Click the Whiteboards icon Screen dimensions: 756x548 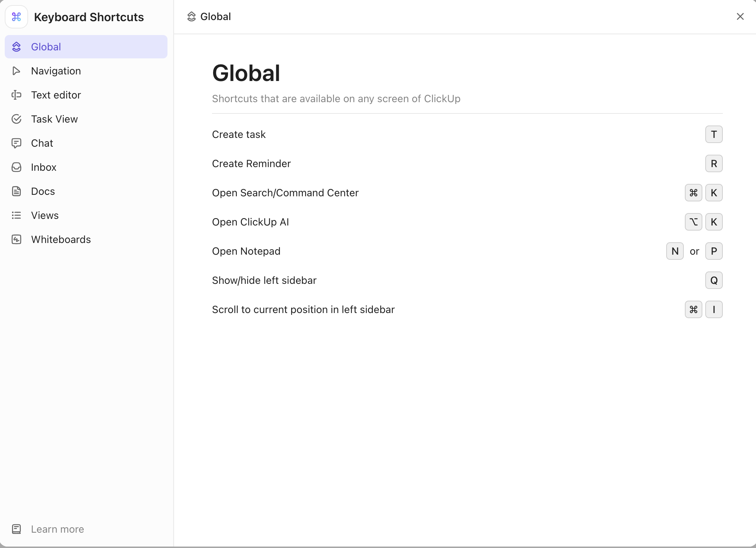16,239
